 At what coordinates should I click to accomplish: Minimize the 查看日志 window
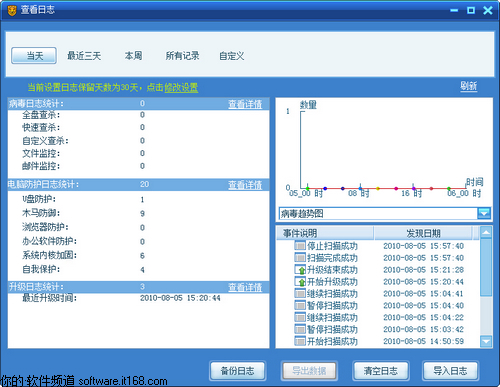click(x=454, y=10)
